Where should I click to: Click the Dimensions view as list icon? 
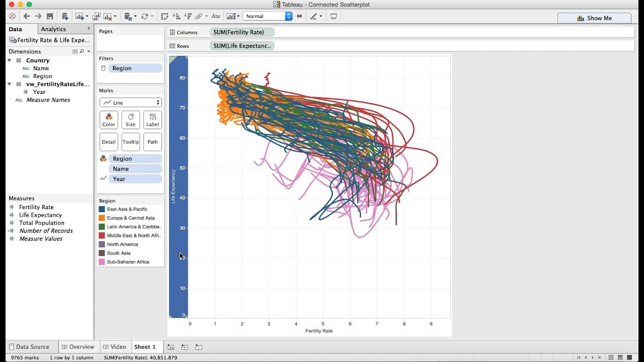[x=75, y=51]
